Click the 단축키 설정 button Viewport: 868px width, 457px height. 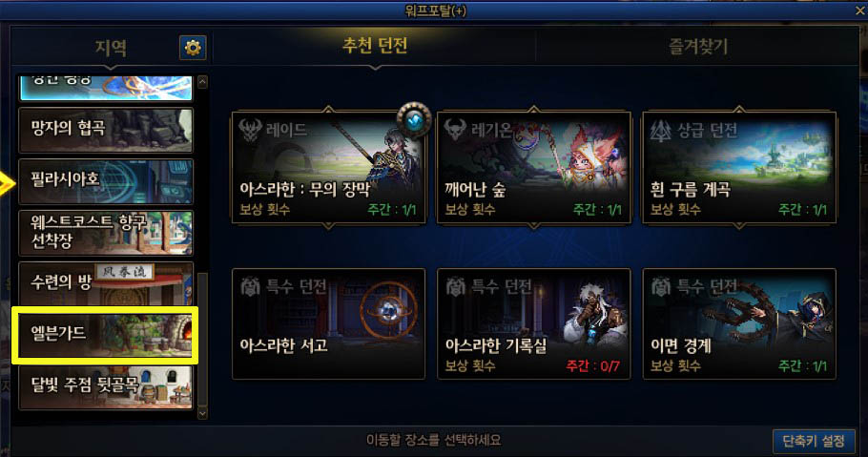(814, 441)
